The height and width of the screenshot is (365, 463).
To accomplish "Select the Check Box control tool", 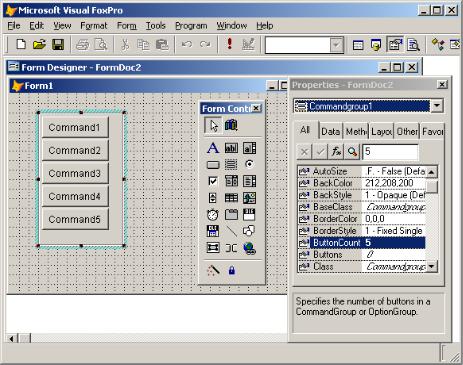I will pos(213,181).
